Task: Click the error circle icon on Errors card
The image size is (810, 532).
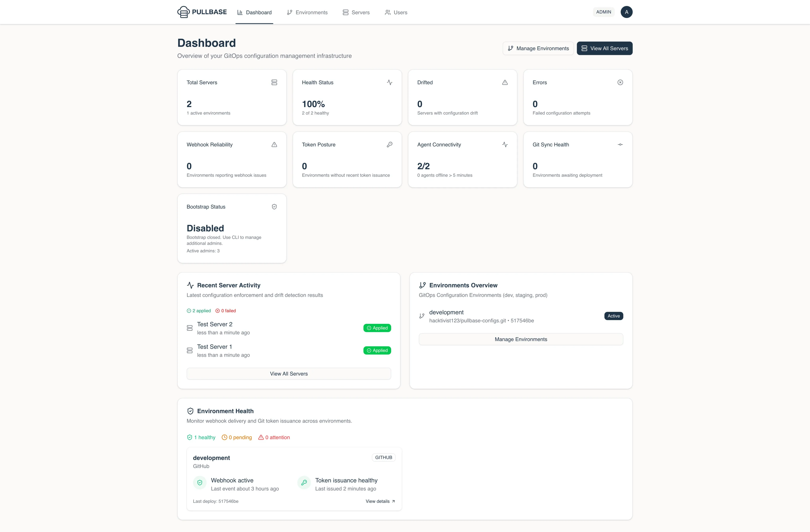Action: [x=620, y=82]
